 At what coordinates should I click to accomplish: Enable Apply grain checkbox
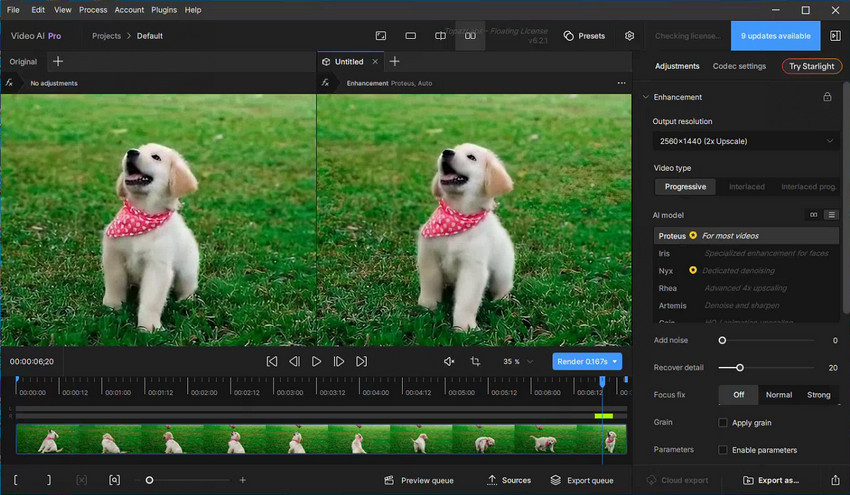tap(723, 422)
